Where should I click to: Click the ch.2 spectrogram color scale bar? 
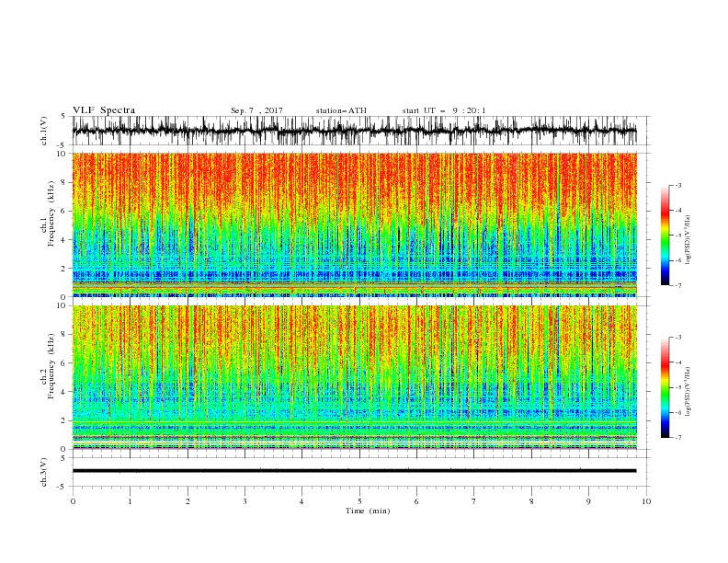pos(665,387)
